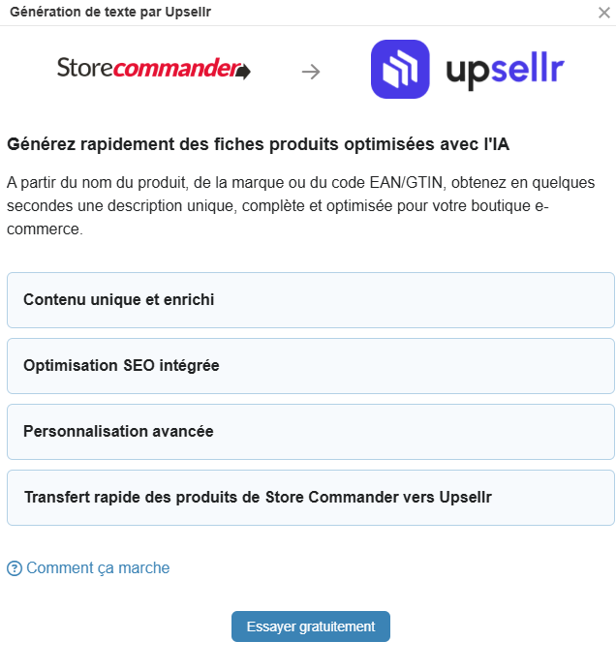Expand 'Optimisation SEO intégrée' panel

311,366
